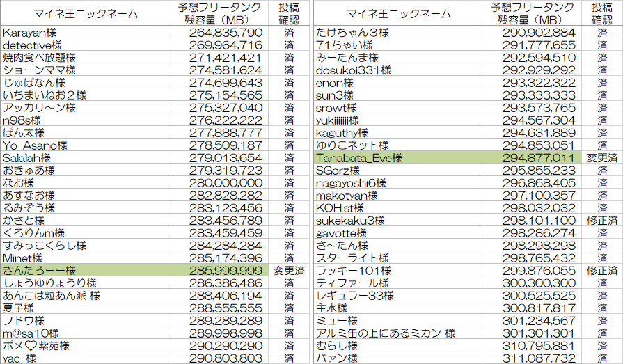This screenshot has width=623, height=364.
Task: Select the name 'detective様'
Action: click(x=32, y=45)
